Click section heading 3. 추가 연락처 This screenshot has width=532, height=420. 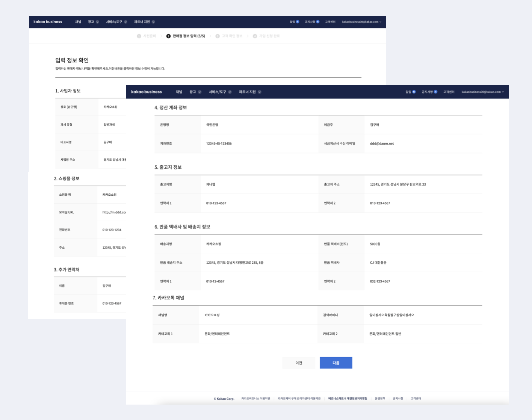(x=66, y=270)
